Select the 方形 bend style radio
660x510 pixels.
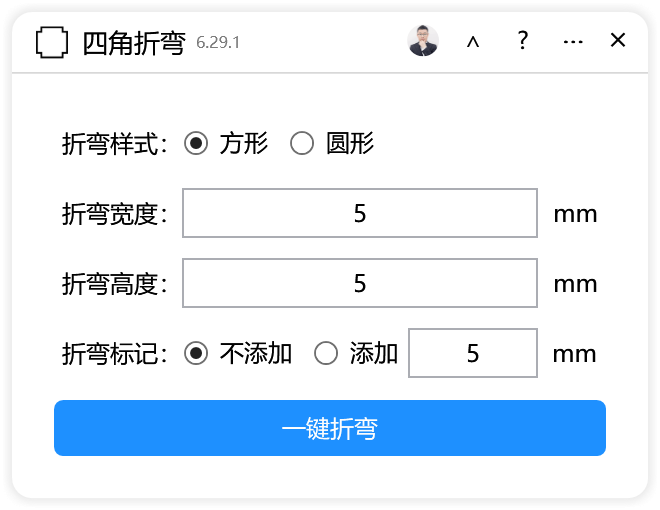196,143
